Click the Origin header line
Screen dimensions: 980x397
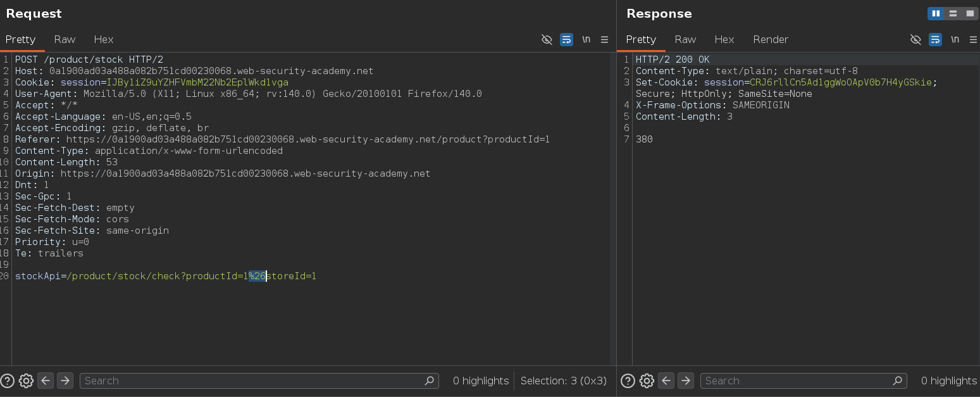point(223,173)
